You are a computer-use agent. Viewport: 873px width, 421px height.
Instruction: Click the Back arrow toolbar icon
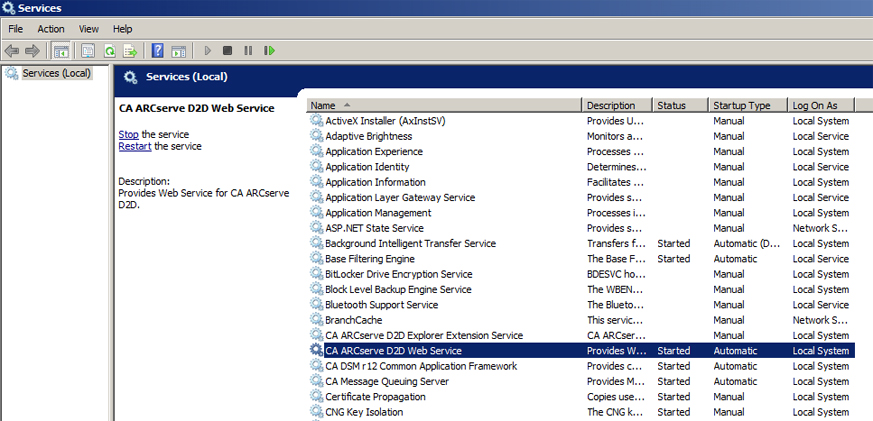(12, 51)
